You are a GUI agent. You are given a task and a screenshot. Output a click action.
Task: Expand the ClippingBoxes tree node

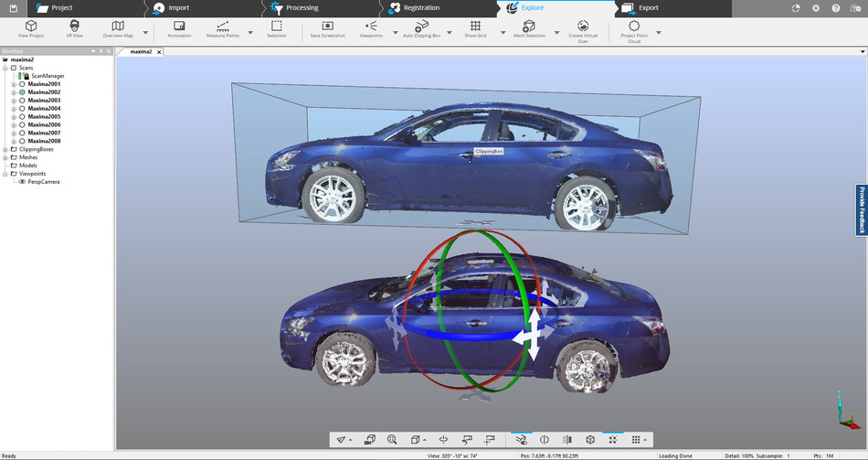[x=5, y=149]
